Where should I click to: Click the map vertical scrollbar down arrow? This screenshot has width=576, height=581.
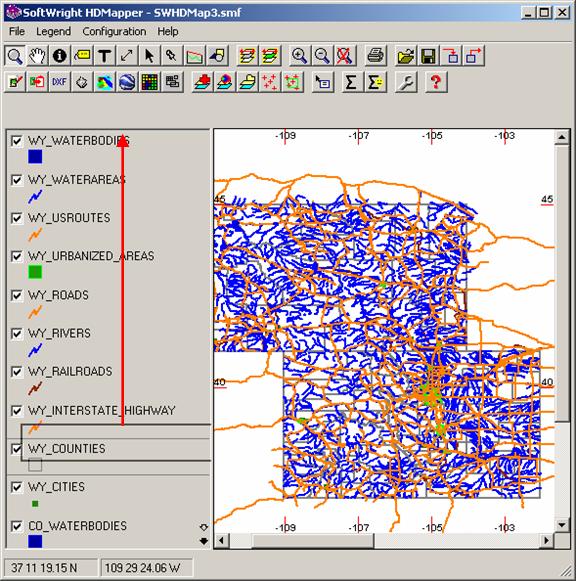tap(562, 525)
